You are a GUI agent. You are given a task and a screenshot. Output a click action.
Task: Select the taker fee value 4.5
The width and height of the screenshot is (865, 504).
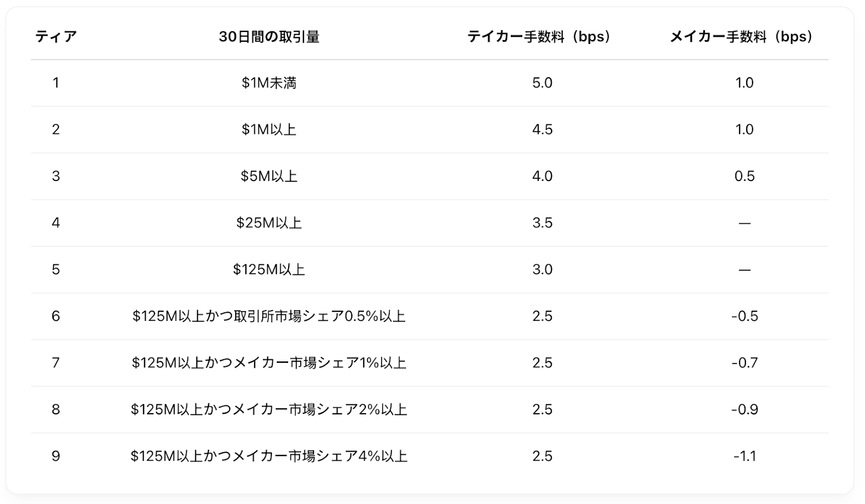(542, 130)
